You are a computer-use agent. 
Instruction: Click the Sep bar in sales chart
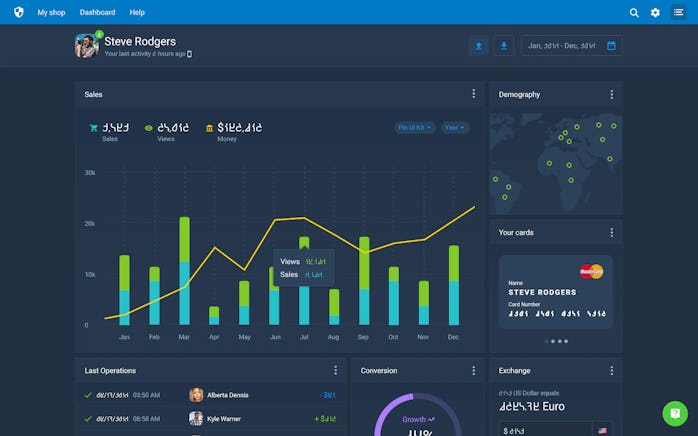click(364, 281)
